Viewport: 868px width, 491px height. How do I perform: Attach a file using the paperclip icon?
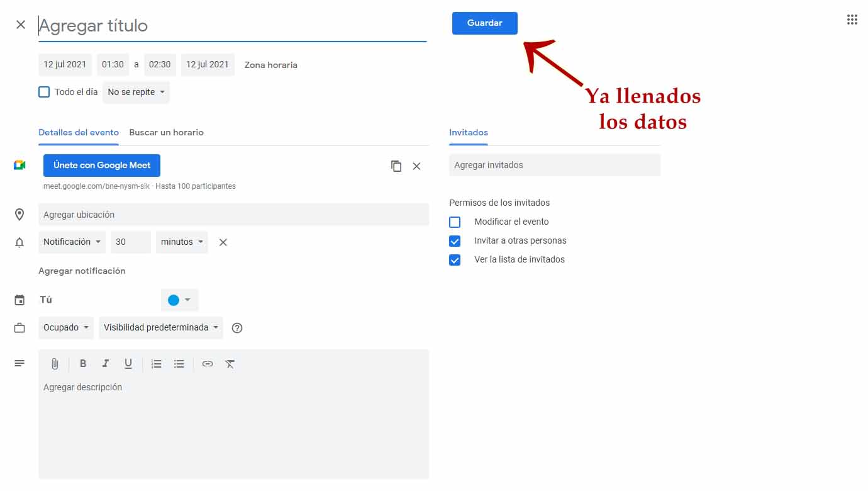[x=54, y=363]
